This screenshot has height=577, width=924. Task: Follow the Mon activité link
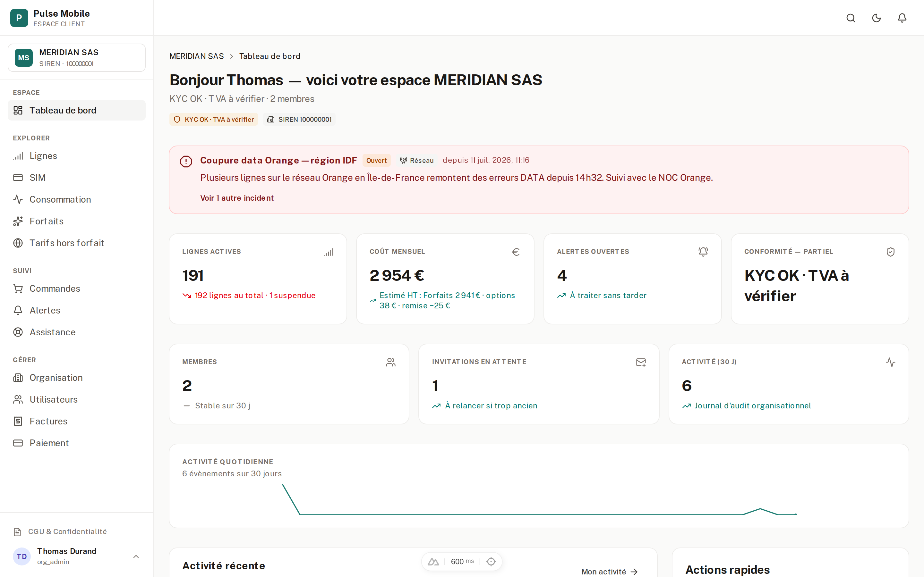[x=609, y=571]
